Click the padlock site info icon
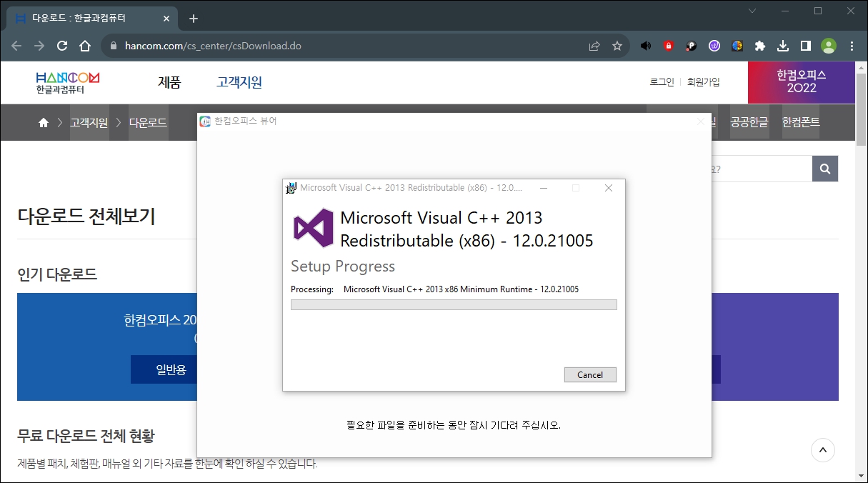This screenshot has width=868, height=483. click(x=114, y=46)
